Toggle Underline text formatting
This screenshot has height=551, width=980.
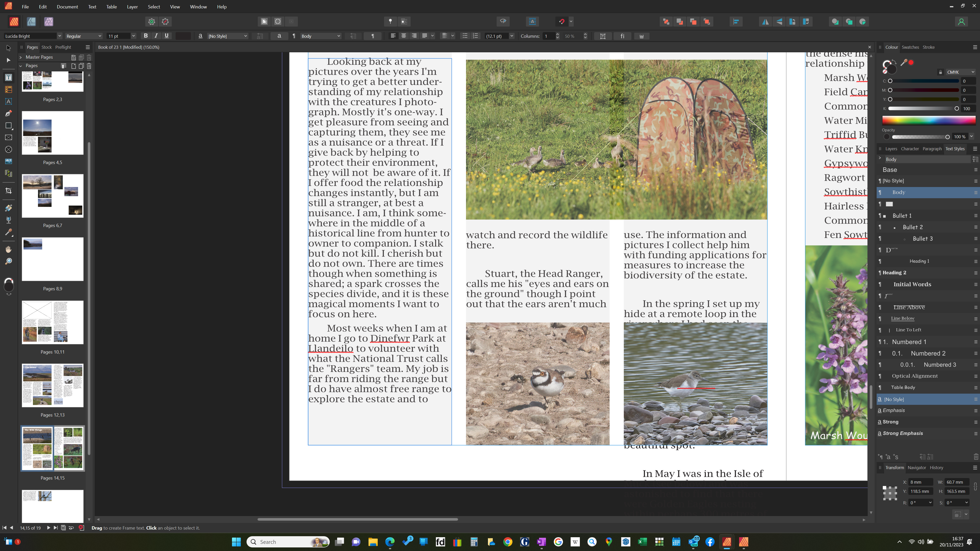click(x=167, y=36)
